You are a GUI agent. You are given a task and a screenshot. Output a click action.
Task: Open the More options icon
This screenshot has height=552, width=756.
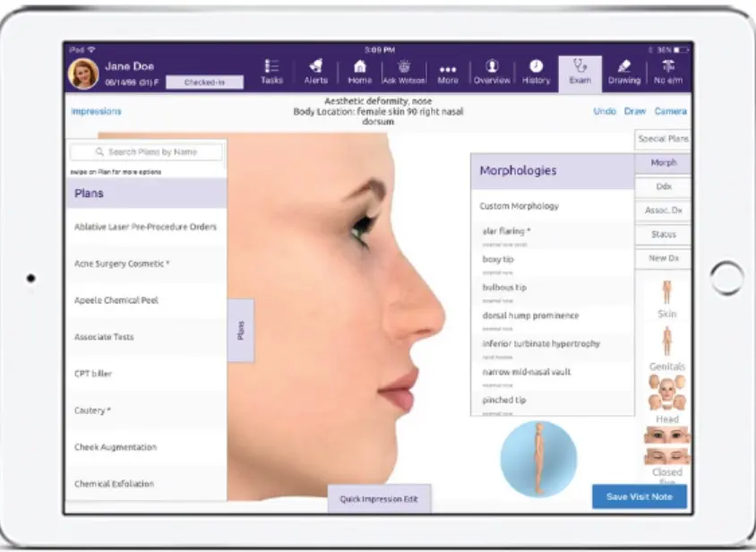(x=447, y=72)
